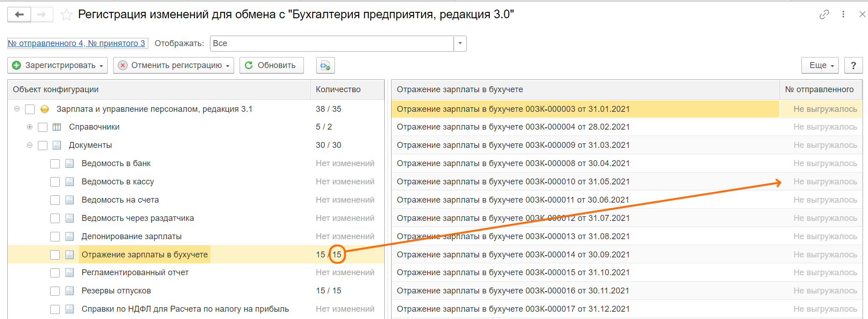Check the Ведомость в кассу checkbox
The height and width of the screenshot is (319, 868).
pos(55,182)
